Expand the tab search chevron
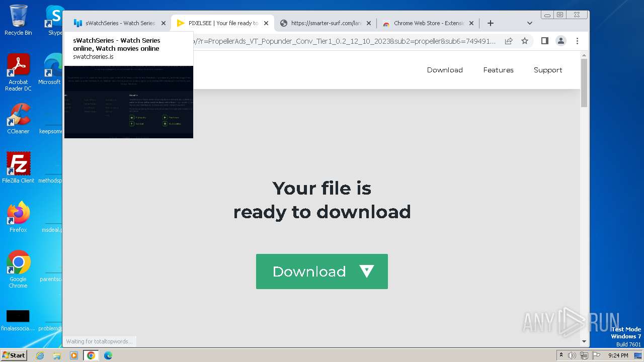Image resolution: width=644 pixels, height=362 pixels. pyautogui.click(x=529, y=23)
